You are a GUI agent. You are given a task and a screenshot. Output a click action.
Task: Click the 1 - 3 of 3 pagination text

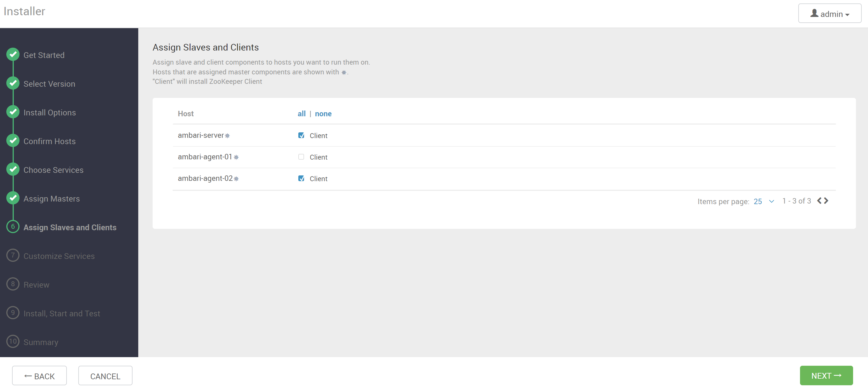tap(797, 201)
